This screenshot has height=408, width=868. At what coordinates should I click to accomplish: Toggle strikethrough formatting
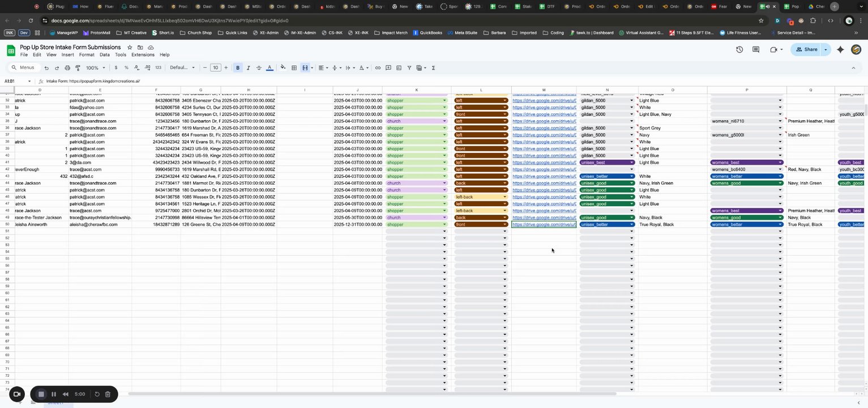click(259, 68)
